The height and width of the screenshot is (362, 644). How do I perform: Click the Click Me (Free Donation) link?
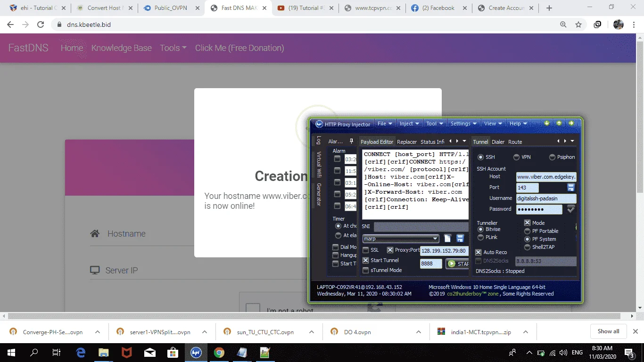tap(239, 48)
